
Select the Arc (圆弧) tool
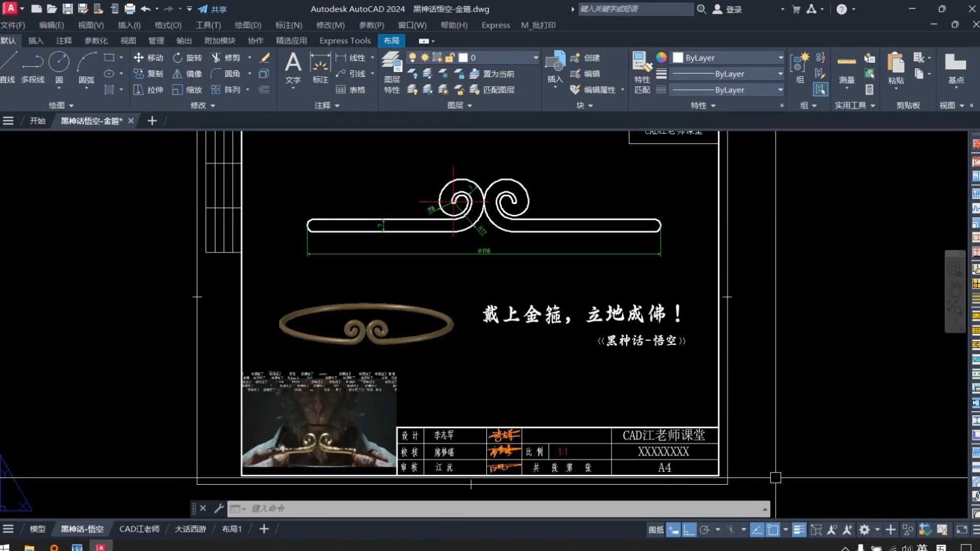pyautogui.click(x=86, y=67)
